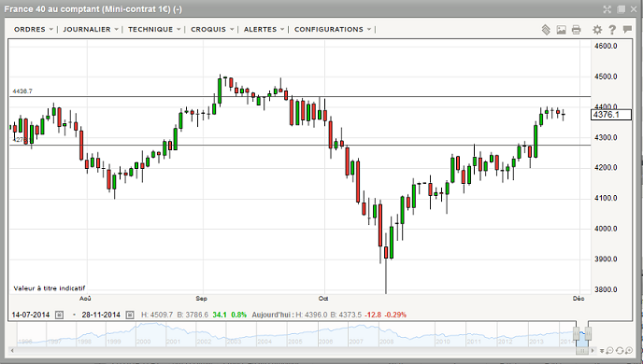Click the Oct month label on time axis

click(323, 299)
